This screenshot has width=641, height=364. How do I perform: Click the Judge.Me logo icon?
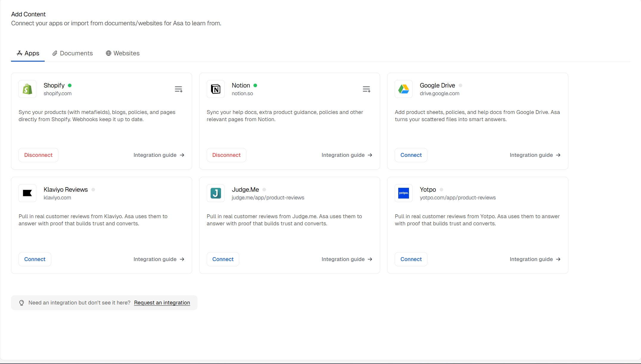(x=216, y=193)
